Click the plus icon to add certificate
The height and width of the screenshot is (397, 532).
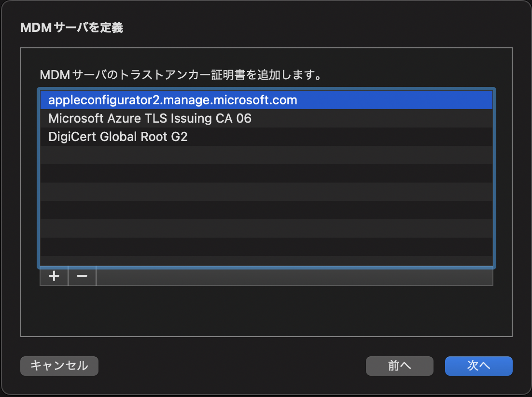[54, 276]
